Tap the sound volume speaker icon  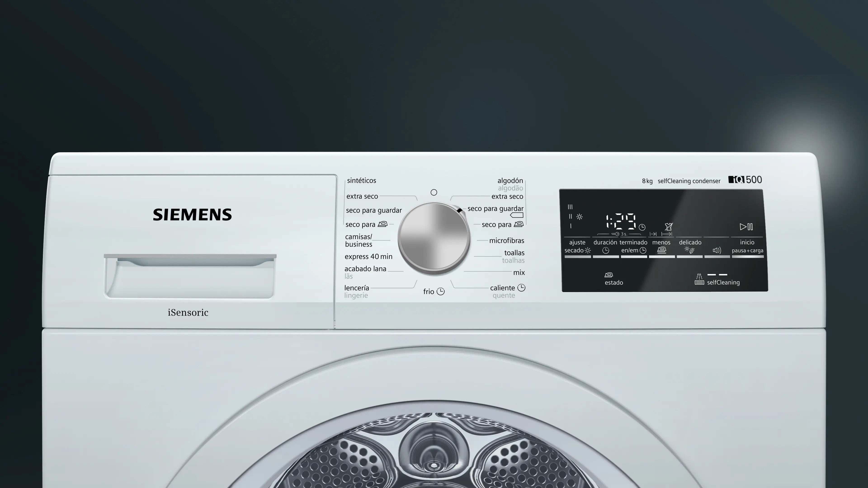[717, 250]
